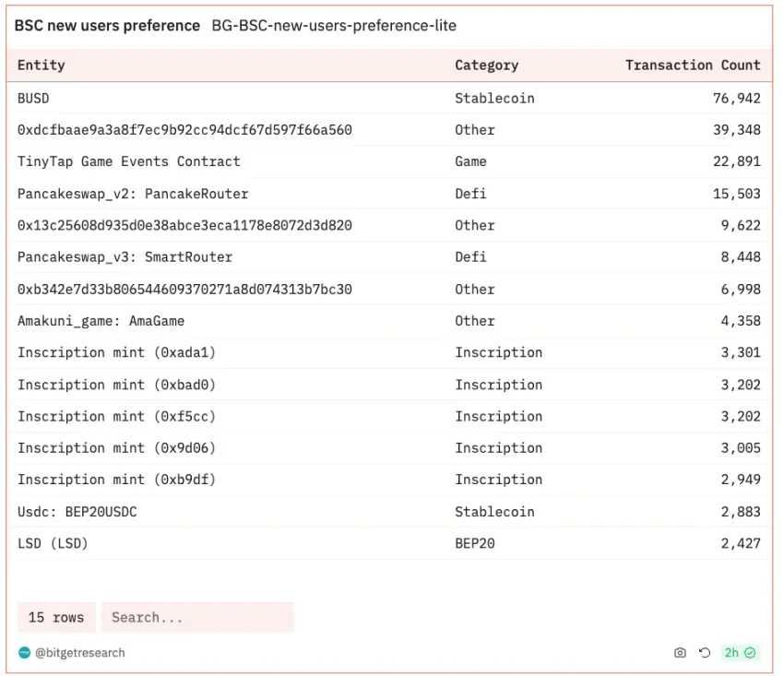Select the BUSD entity cell
784x676 pixels.
(33, 98)
